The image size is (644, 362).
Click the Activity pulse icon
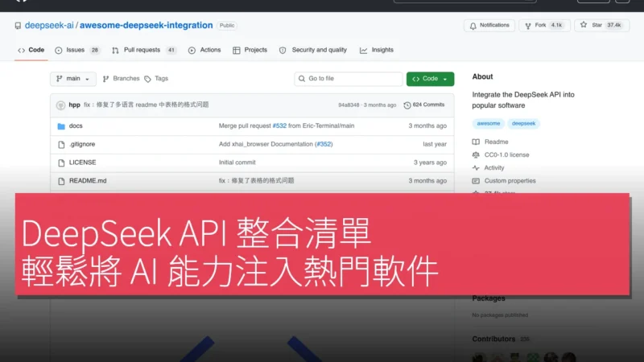click(x=476, y=168)
